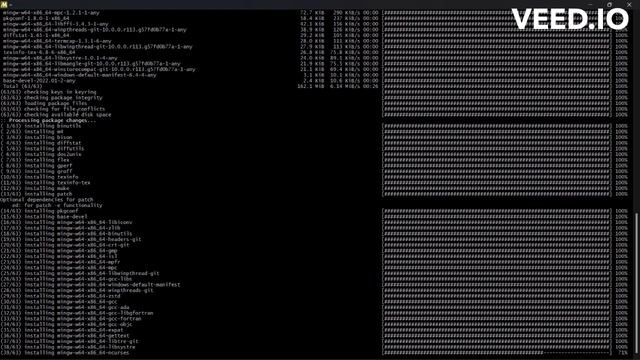Click the 'installing texinfo-tex' line
Screen dimensions: 640x360
click(46, 183)
